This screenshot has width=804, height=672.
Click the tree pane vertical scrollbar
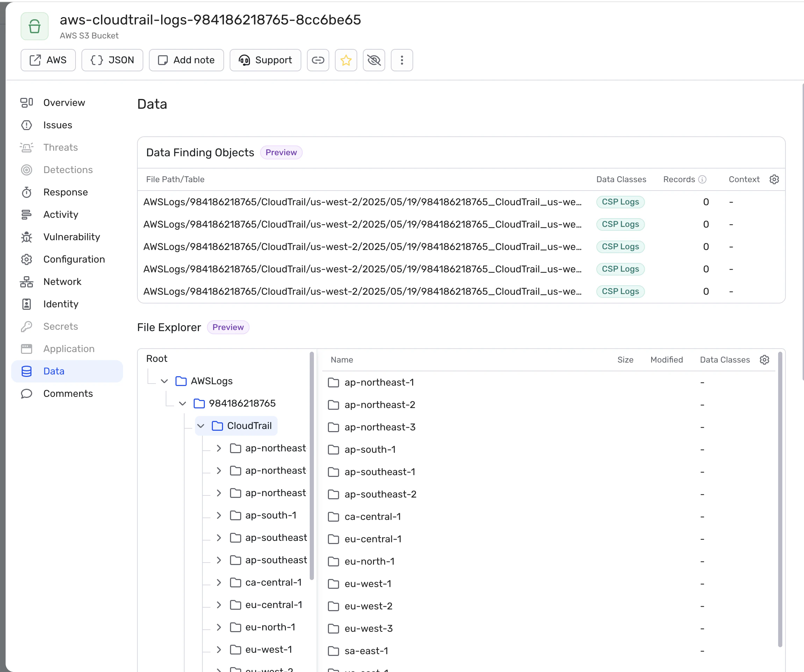coord(312,465)
